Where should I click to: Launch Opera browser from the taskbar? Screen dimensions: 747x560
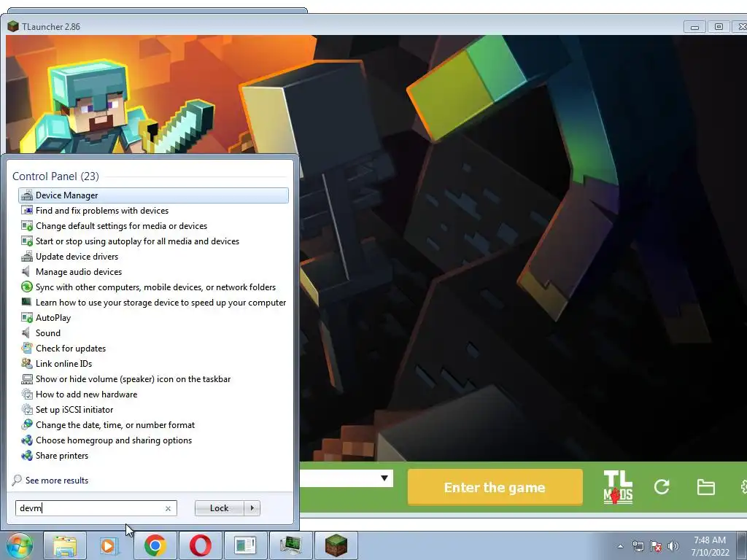click(x=201, y=545)
